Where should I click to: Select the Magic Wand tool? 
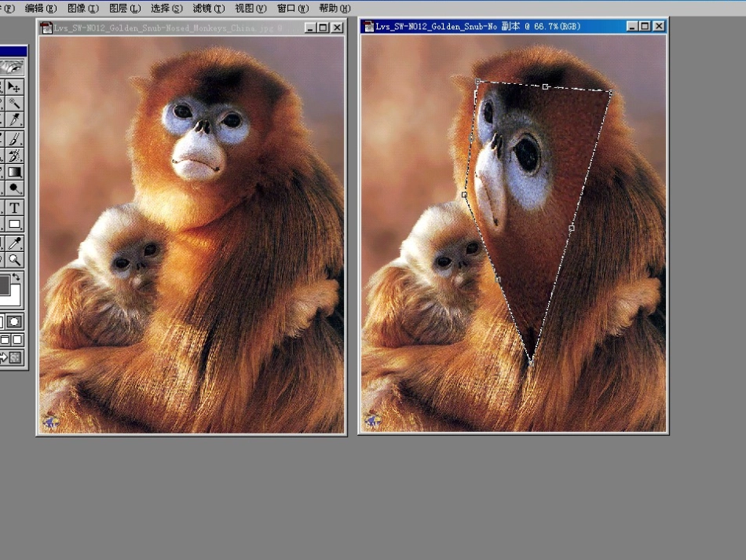(x=14, y=103)
